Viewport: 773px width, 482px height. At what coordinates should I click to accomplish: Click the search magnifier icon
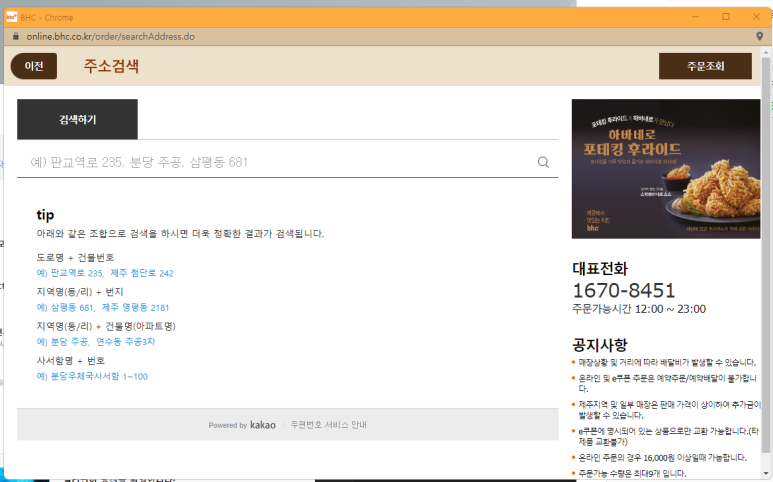(543, 162)
